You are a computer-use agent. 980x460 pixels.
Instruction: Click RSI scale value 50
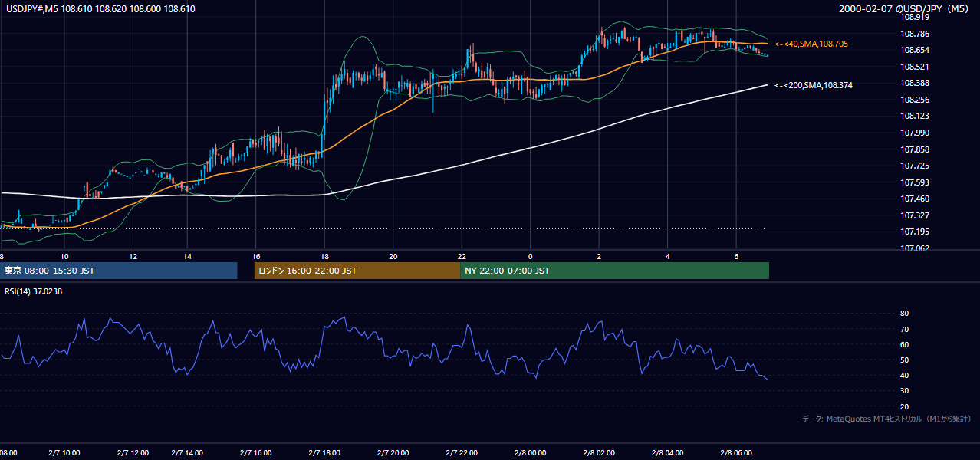(x=904, y=360)
